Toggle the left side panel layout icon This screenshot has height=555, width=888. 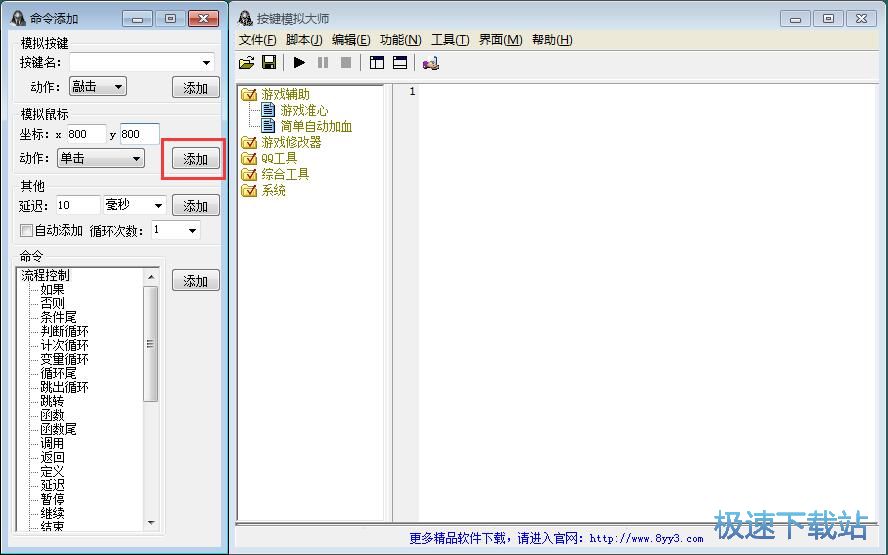[377, 63]
